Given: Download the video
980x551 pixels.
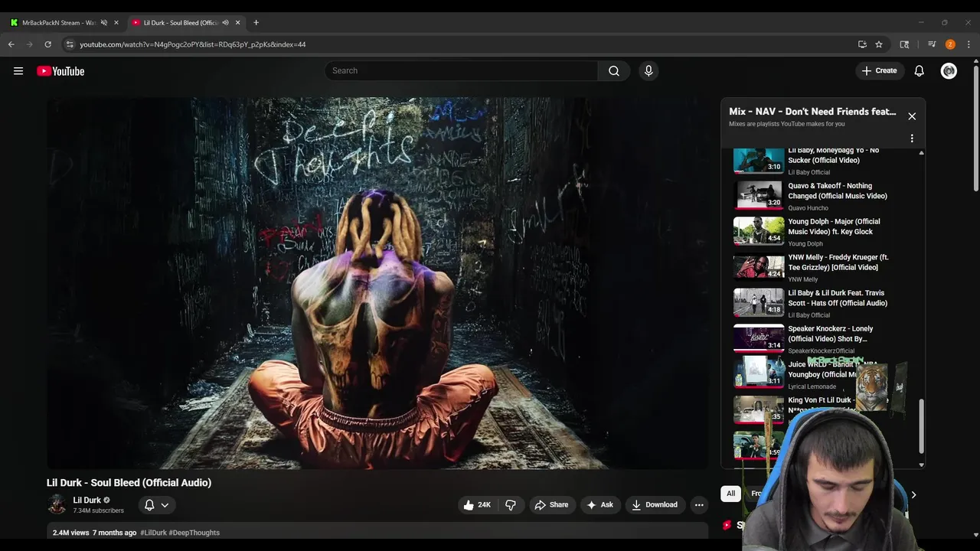Looking at the screenshot, I should pyautogui.click(x=655, y=504).
